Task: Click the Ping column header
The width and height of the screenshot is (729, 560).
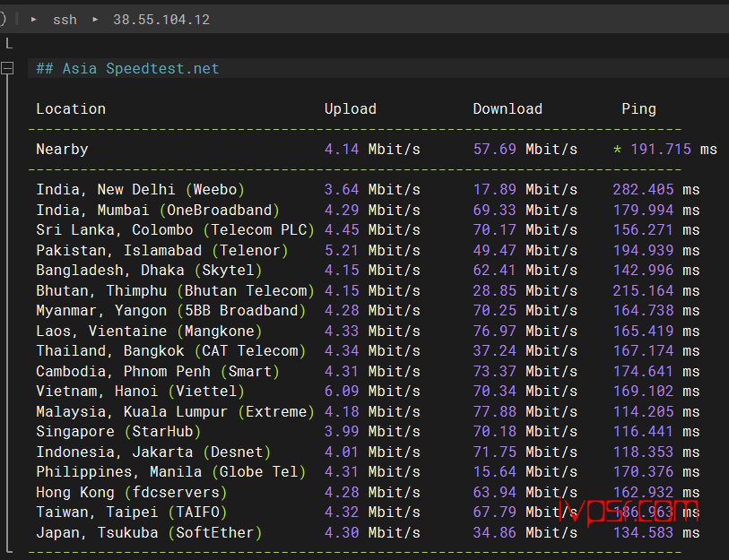Action: pos(638,109)
